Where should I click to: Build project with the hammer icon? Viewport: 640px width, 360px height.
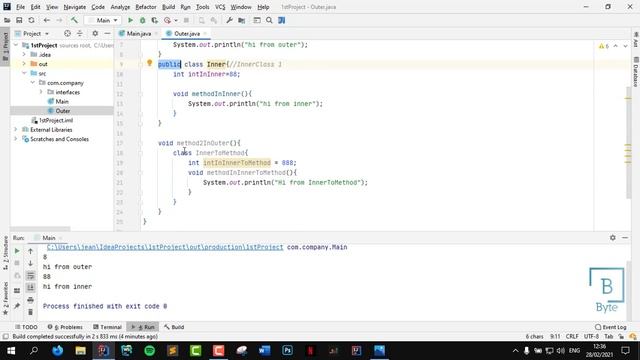[74, 20]
